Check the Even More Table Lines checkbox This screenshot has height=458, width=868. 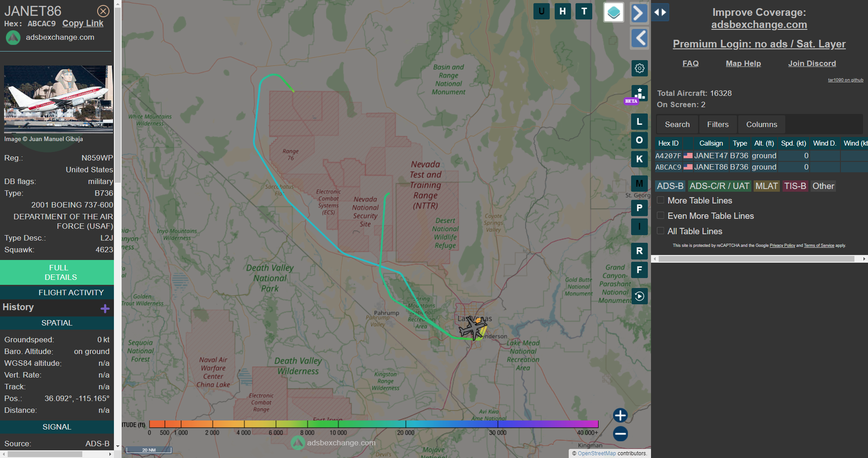[660, 215]
